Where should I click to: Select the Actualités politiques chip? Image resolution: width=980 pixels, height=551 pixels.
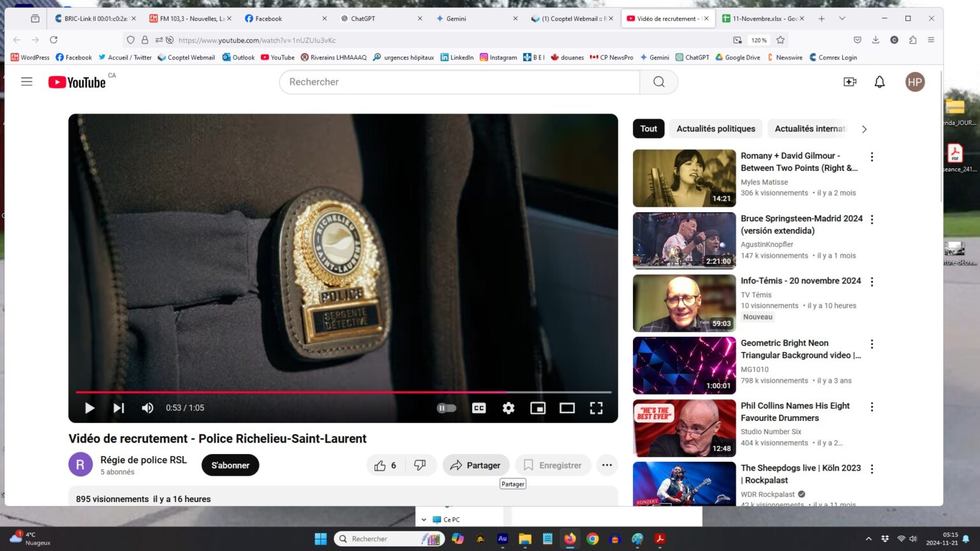tap(715, 129)
